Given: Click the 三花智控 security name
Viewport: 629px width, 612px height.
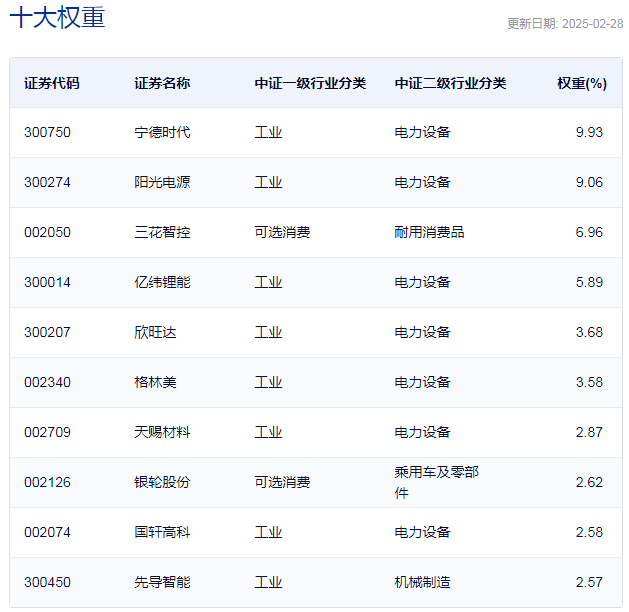Looking at the screenshot, I should pos(162,232).
